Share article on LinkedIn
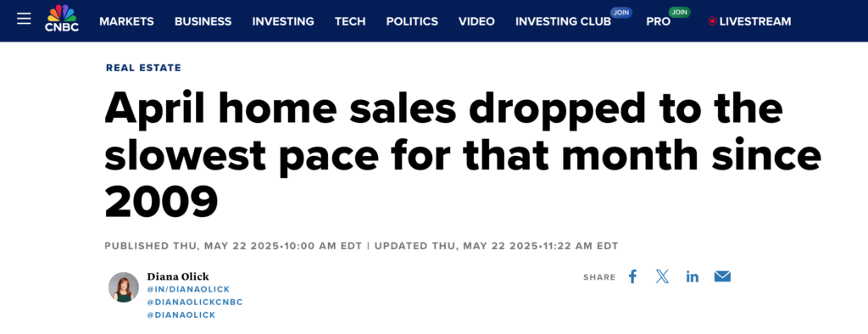This screenshot has width=868, height=334. click(x=692, y=276)
